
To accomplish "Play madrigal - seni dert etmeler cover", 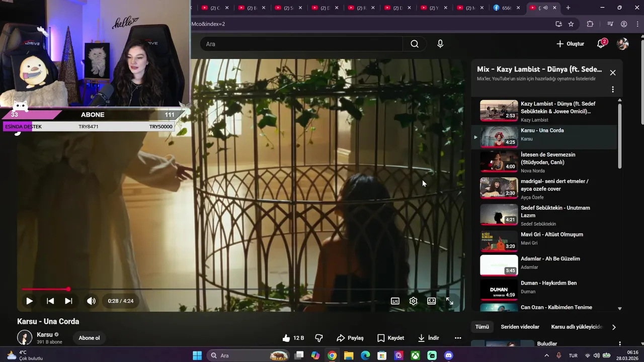I will click(x=545, y=189).
